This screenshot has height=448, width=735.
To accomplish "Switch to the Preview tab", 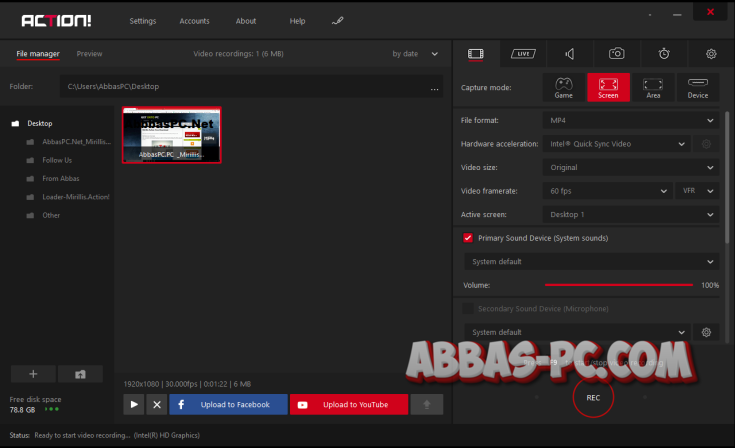I will [x=89, y=53].
